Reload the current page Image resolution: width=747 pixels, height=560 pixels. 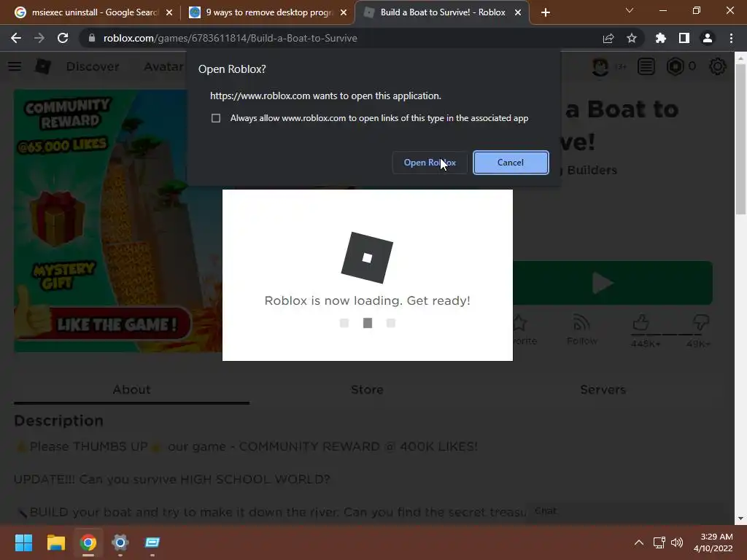tap(63, 38)
